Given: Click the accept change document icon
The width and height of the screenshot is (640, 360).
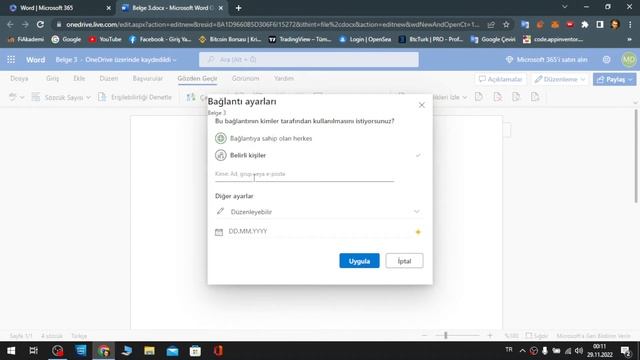Looking at the screenshot, I should [479, 97].
